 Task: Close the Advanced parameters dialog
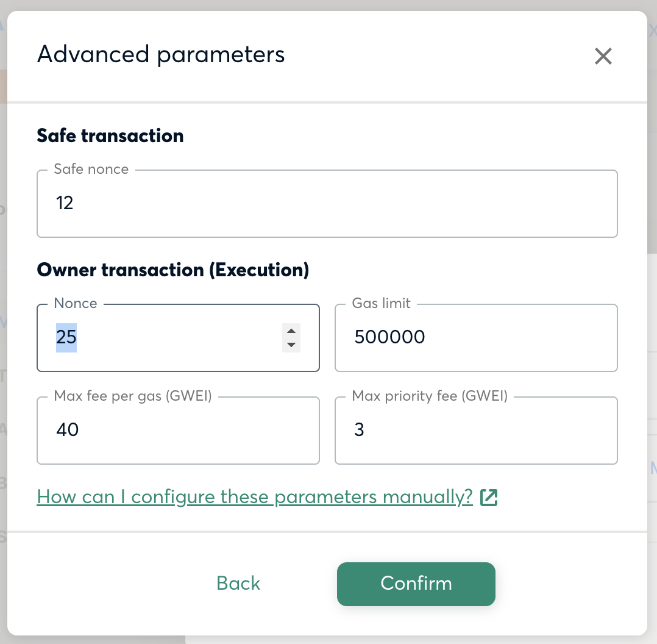[603, 55]
